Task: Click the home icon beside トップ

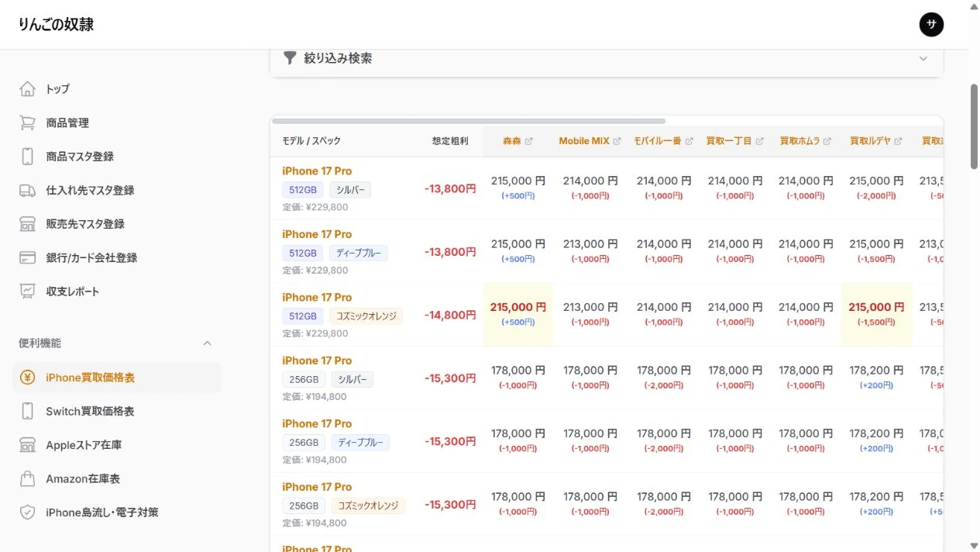Action: pos(28,89)
